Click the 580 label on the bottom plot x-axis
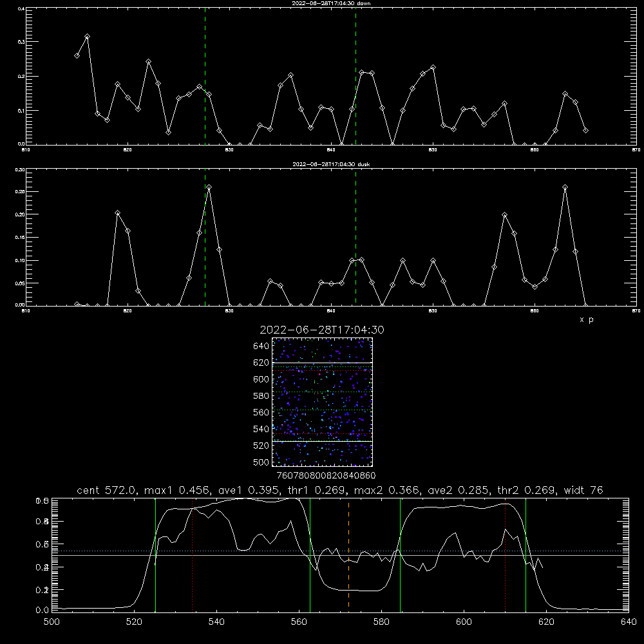 click(381, 622)
